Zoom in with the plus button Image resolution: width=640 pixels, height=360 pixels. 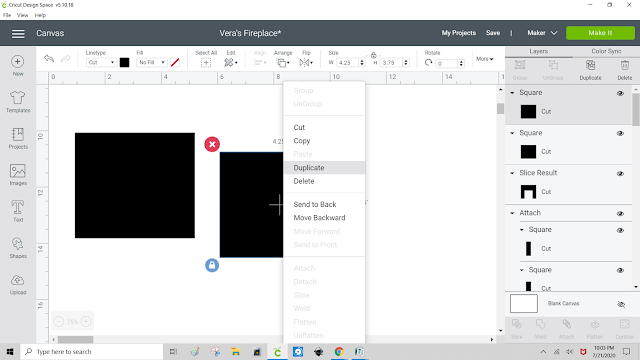pyautogui.click(x=86, y=322)
